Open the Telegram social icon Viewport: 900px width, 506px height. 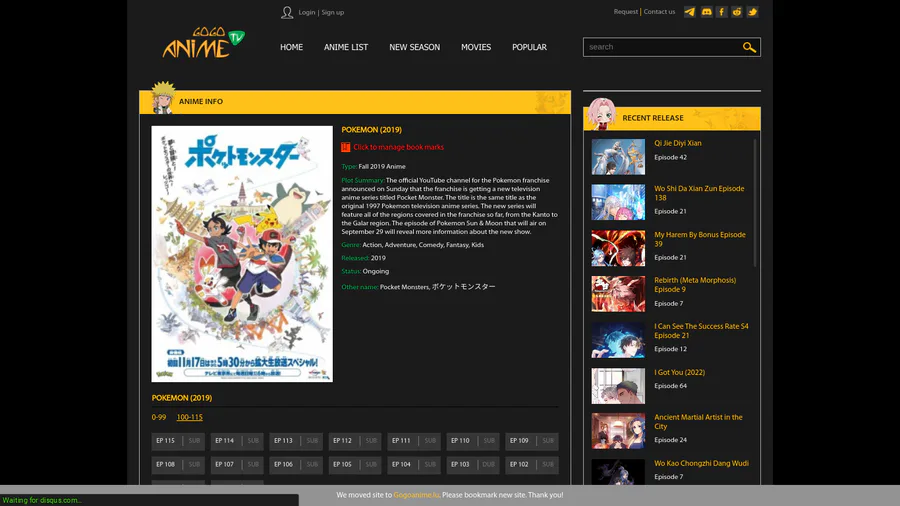tap(689, 11)
